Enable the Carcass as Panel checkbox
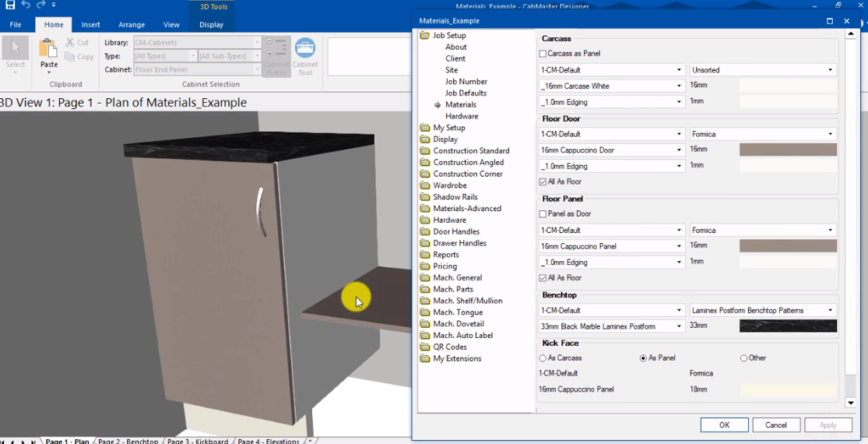Viewport: 868px width, 444px height. coord(543,54)
